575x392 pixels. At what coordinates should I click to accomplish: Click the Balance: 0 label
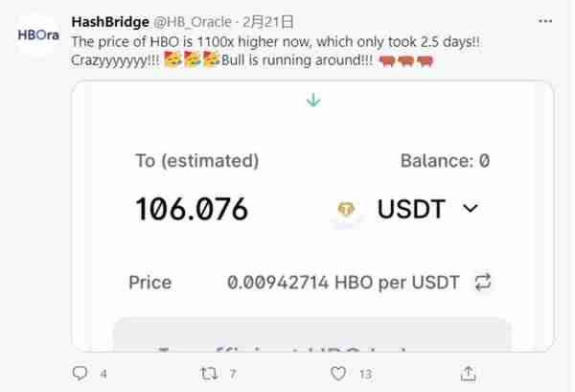click(445, 161)
